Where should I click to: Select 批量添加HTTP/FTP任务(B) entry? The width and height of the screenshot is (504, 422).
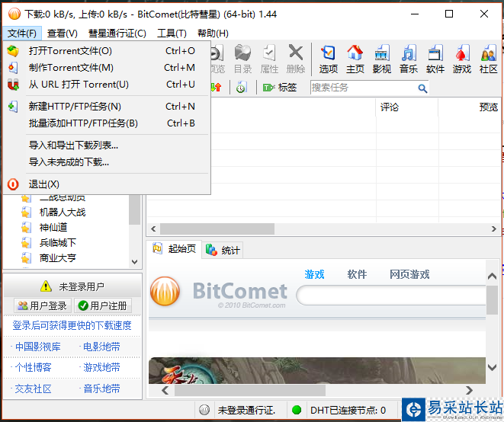[107, 123]
